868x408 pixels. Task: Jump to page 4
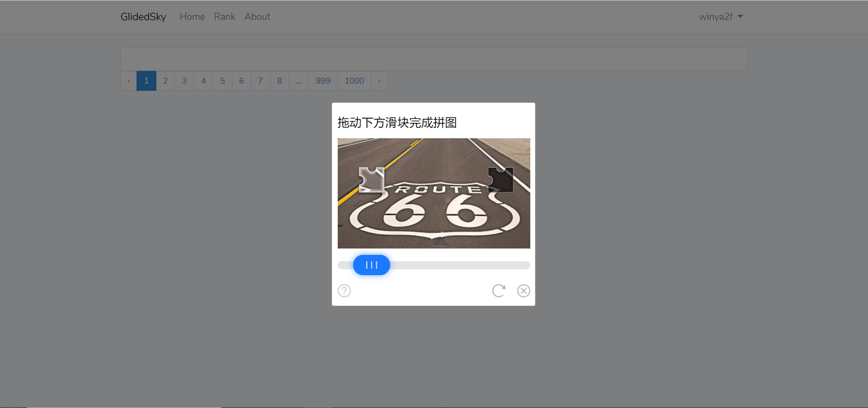[203, 81]
